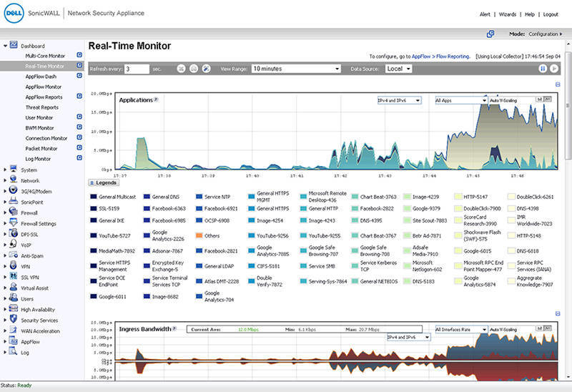The image size is (572, 392).
Task: Expand the Network tree arrow
Action: point(5,180)
